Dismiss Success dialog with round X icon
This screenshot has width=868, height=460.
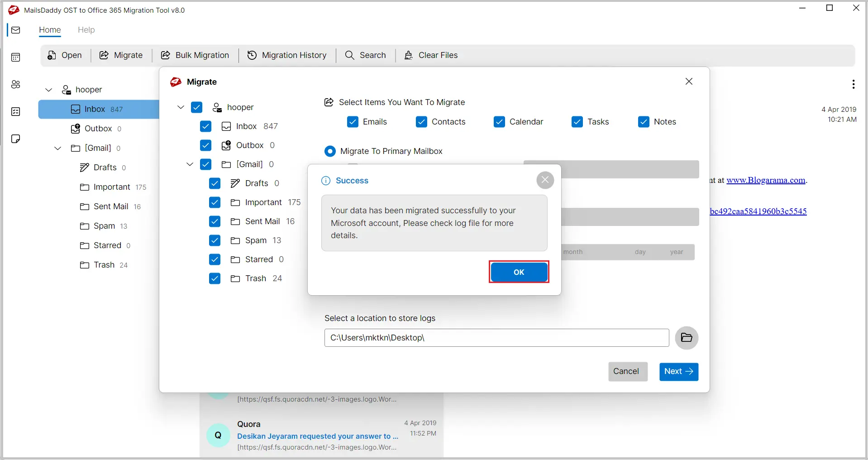pos(545,180)
